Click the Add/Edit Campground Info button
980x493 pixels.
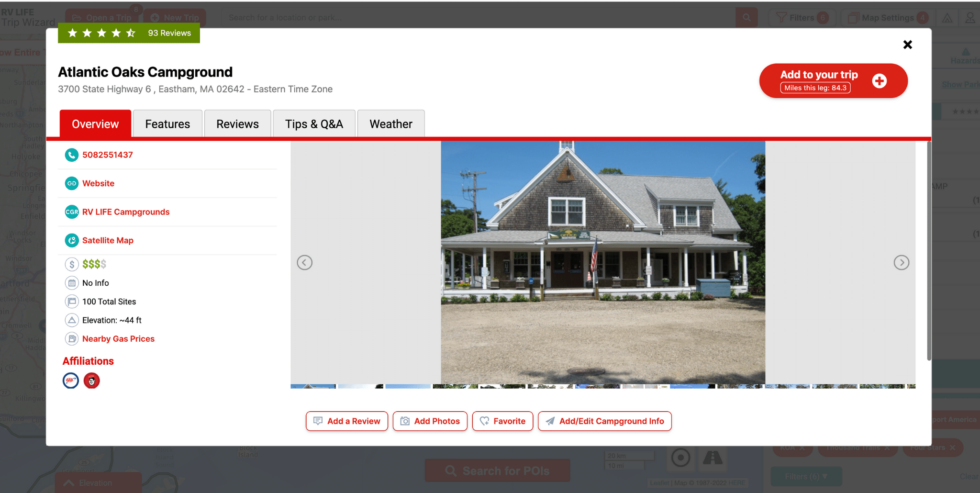pos(604,421)
